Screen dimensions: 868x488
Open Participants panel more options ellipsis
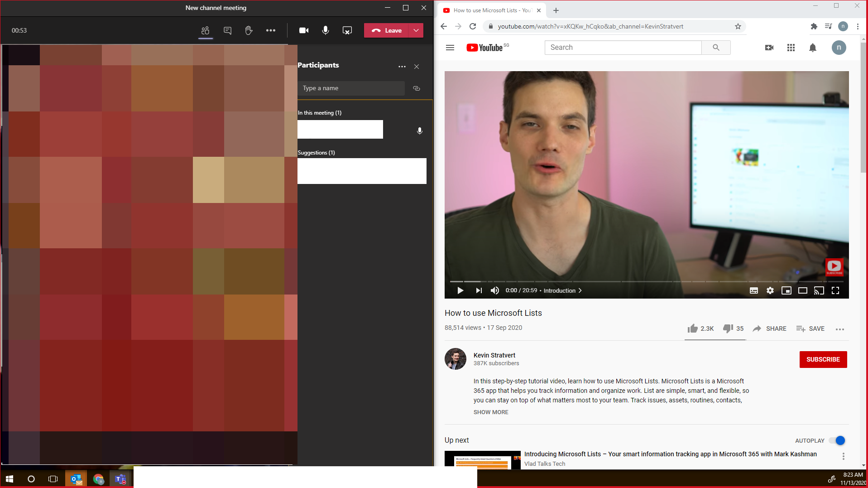click(402, 67)
